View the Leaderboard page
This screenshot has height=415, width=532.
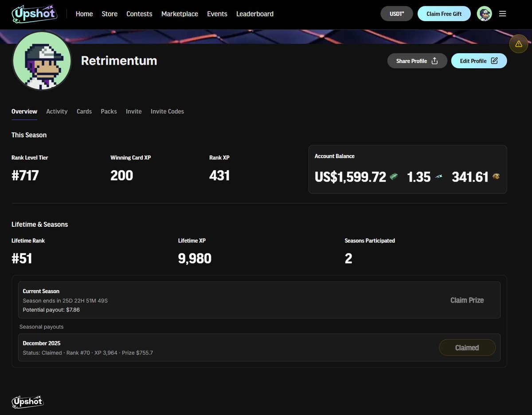click(x=255, y=14)
